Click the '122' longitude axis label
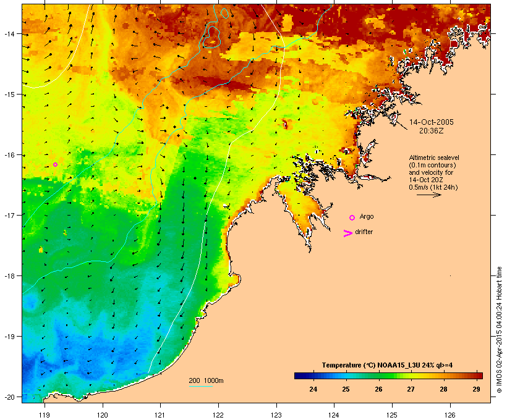The height and width of the screenshot is (420, 507). pos(218,415)
